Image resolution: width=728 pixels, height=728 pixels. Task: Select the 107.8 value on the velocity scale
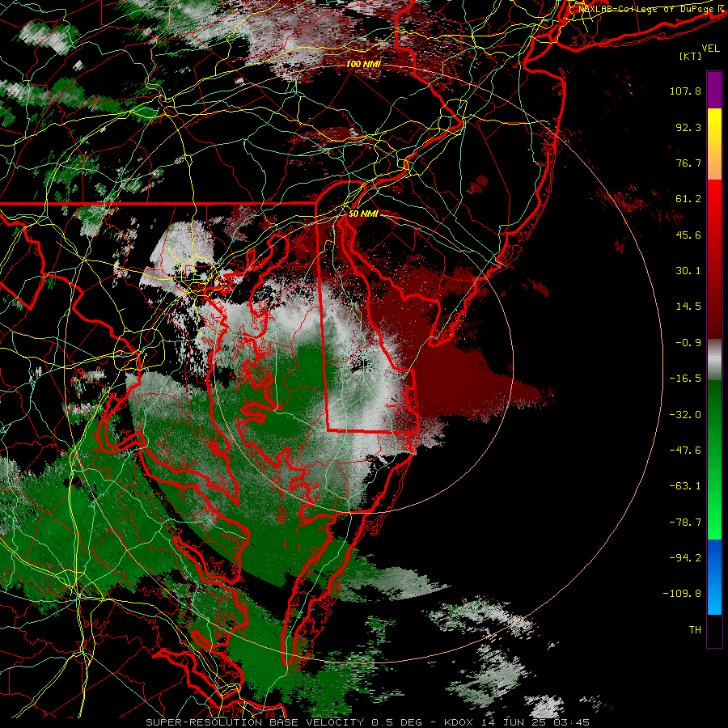[x=685, y=91]
